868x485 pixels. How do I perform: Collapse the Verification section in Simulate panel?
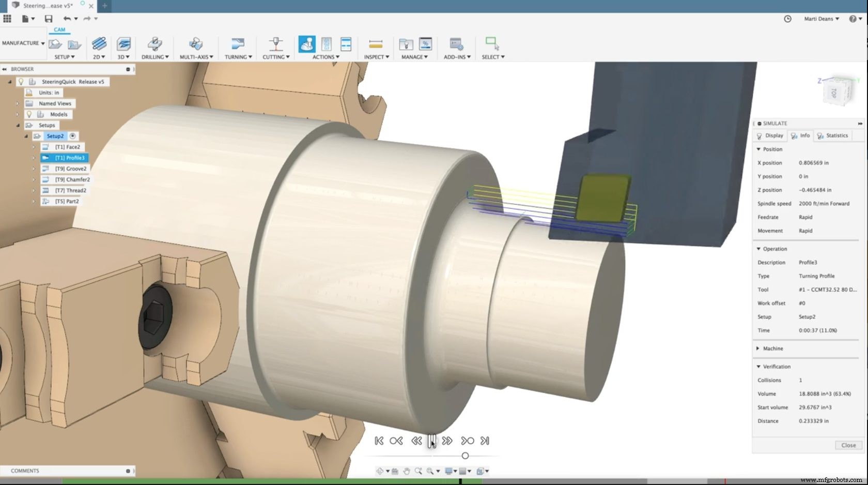tap(758, 366)
